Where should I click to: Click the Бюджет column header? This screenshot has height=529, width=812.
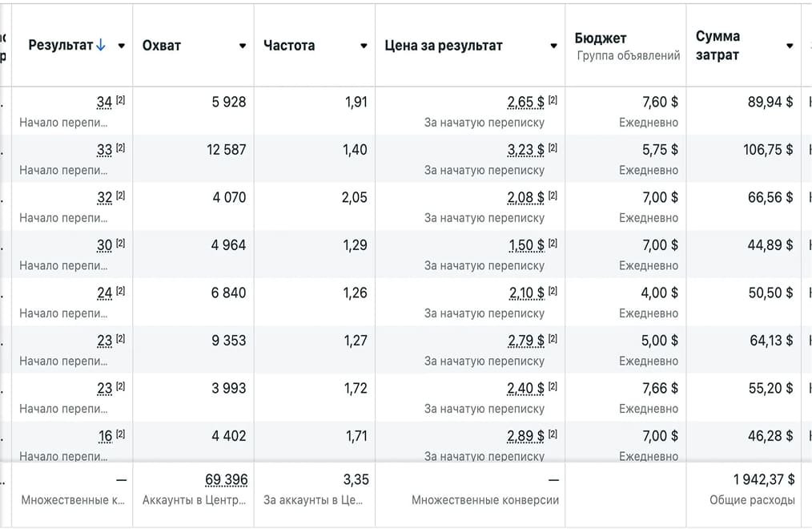point(601,38)
